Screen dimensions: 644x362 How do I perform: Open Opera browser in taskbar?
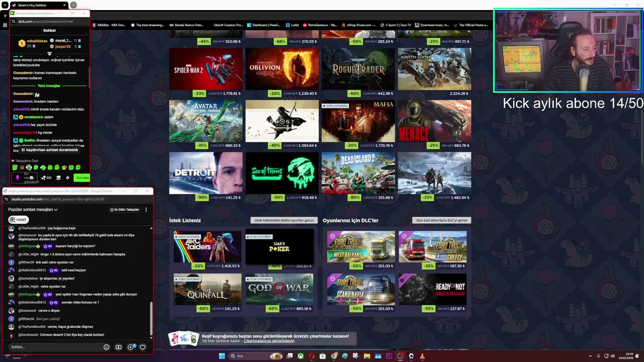pyautogui.click(x=312, y=356)
